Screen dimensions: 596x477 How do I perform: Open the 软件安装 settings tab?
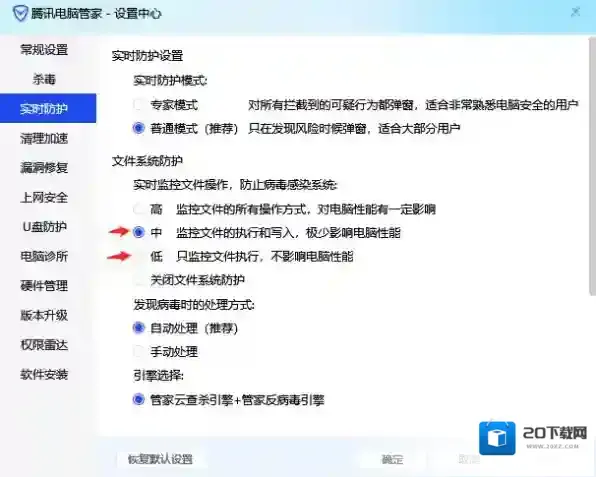click(x=44, y=374)
